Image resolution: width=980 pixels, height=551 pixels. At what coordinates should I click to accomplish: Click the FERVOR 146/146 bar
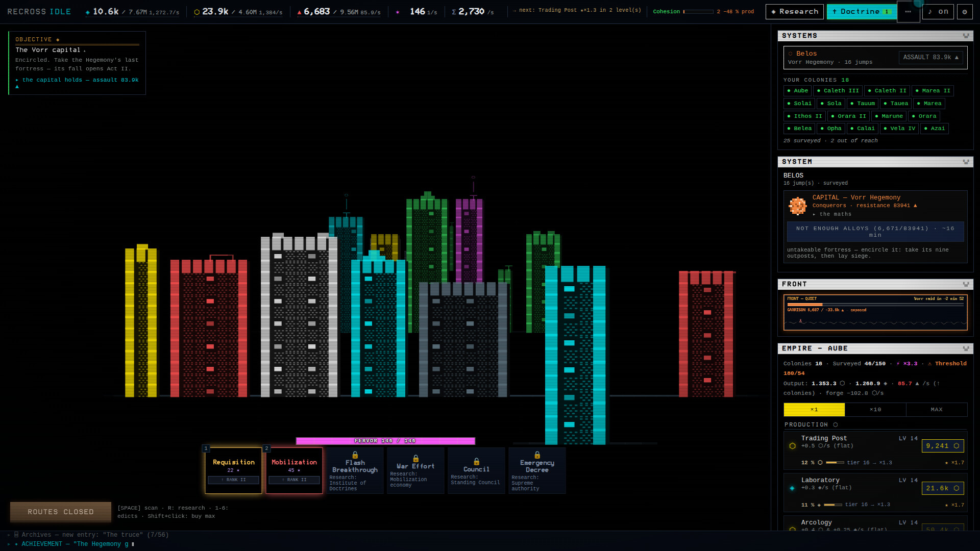pos(385,441)
